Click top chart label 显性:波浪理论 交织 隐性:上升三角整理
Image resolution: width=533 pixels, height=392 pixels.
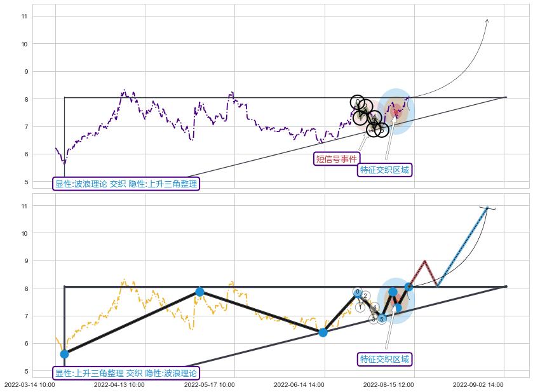click(126, 184)
